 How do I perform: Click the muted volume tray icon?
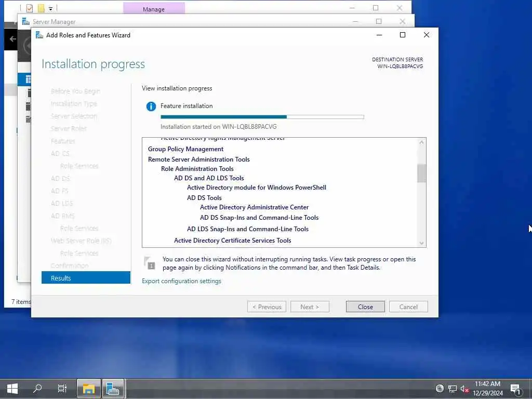point(464,389)
